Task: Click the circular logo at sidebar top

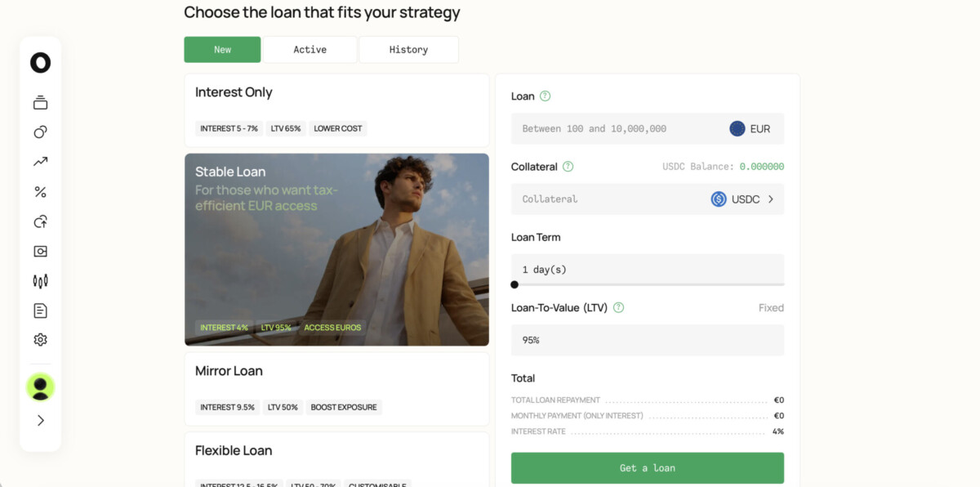Action: [x=40, y=63]
